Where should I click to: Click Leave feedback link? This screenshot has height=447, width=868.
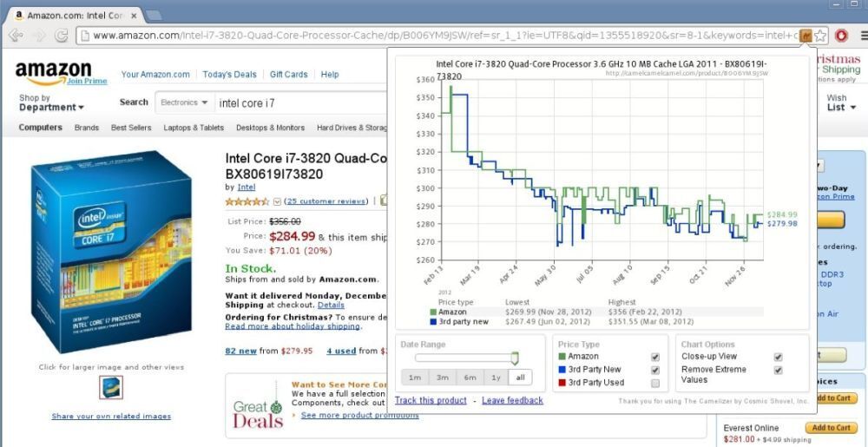pos(512,400)
